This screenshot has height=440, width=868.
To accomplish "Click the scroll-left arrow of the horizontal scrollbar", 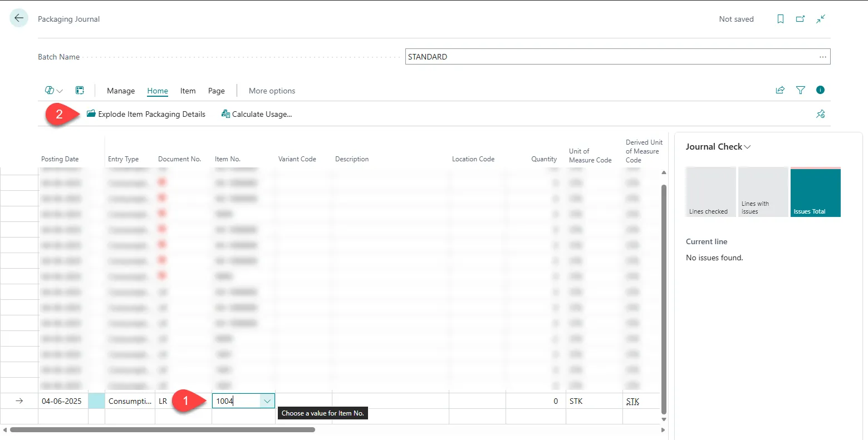I will pyautogui.click(x=5, y=429).
